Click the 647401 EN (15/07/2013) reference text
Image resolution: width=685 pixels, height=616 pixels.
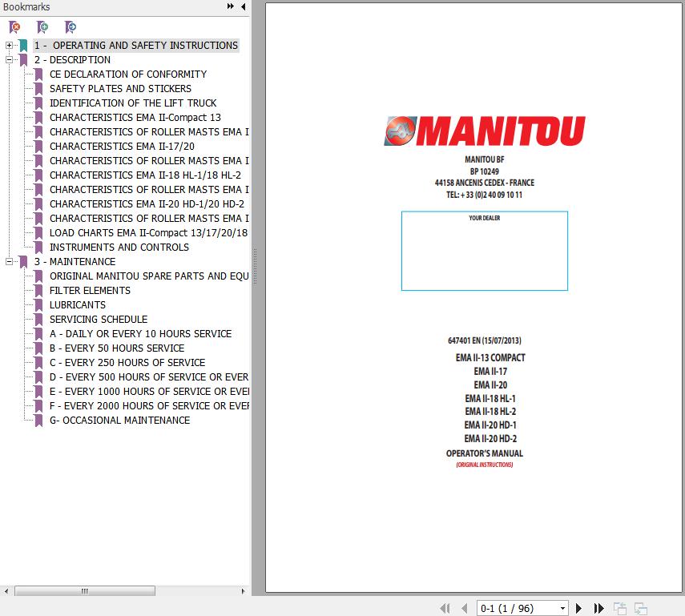pyautogui.click(x=485, y=340)
